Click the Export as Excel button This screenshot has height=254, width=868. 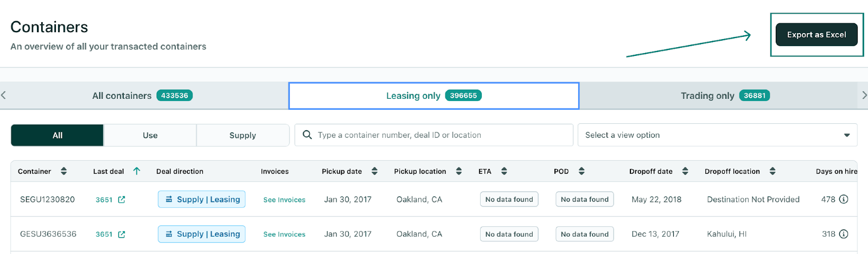(x=816, y=35)
